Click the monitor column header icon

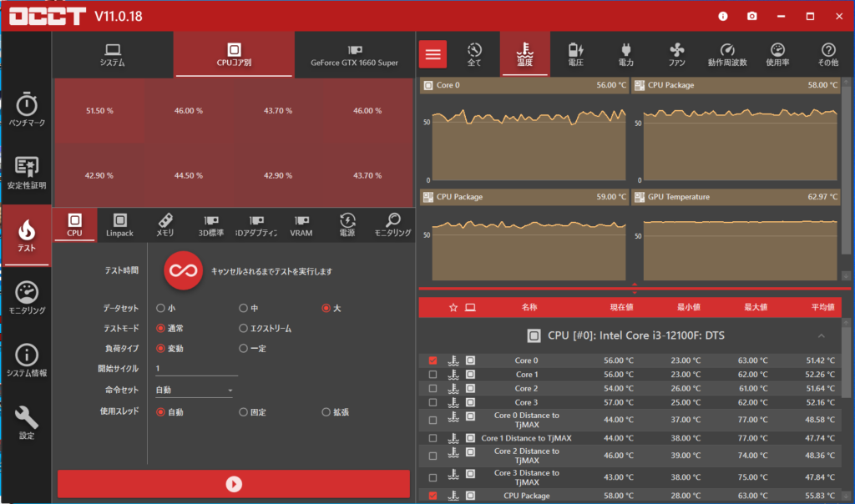point(470,307)
